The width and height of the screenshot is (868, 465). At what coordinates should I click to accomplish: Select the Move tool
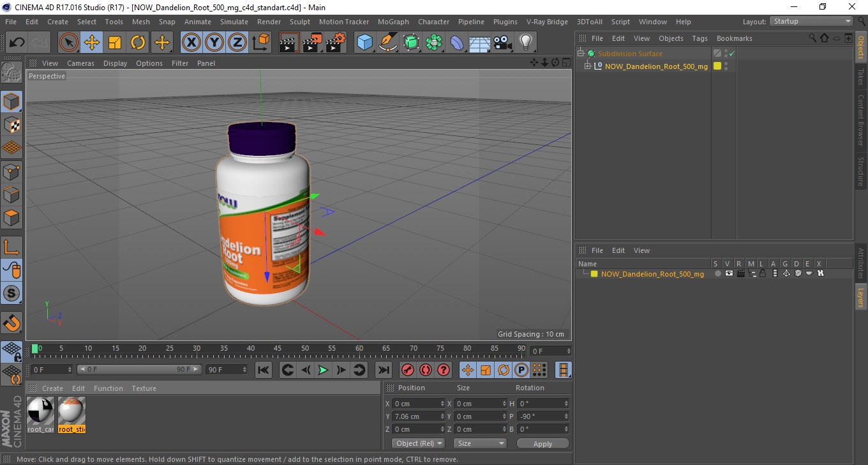tap(92, 43)
